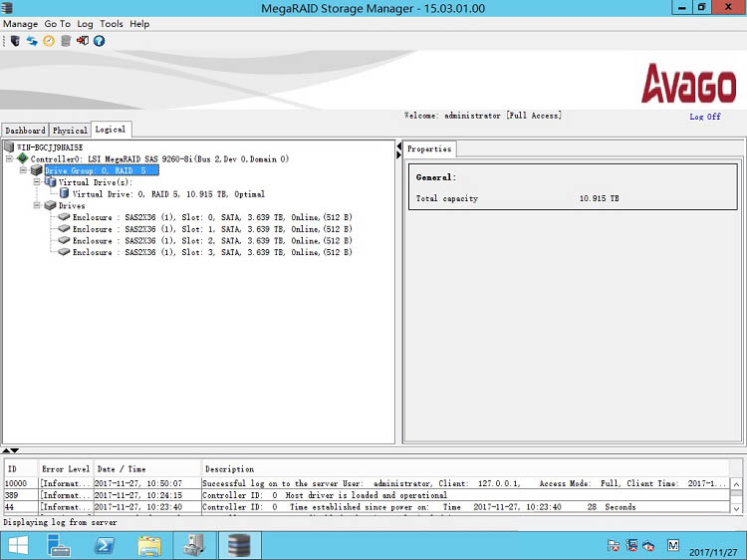Image resolution: width=747 pixels, height=560 pixels.
Task: Click the splitter left collapse arrow
Action: click(x=398, y=146)
